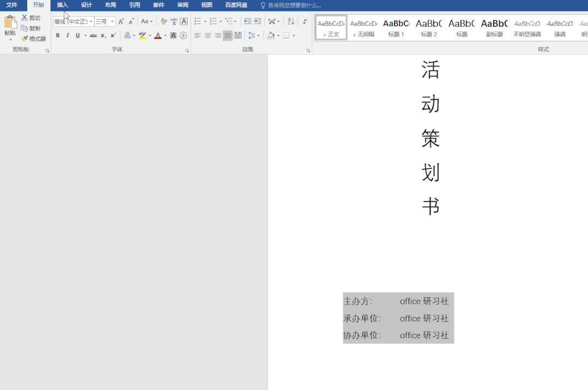Apply yellow text highlight color
The width and height of the screenshot is (588, 390).
[142, 35]
